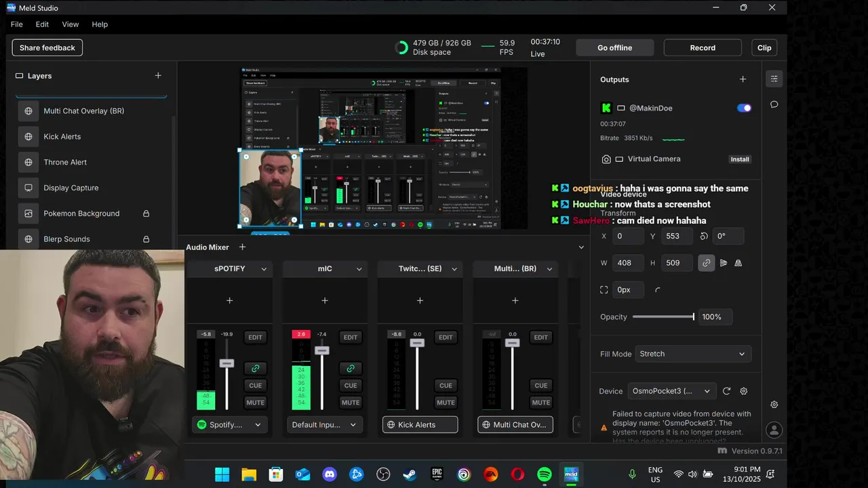This screenshot has height=488, width=868.
Task: Add an effect to the sPOTIFY track
Action: 229,300
